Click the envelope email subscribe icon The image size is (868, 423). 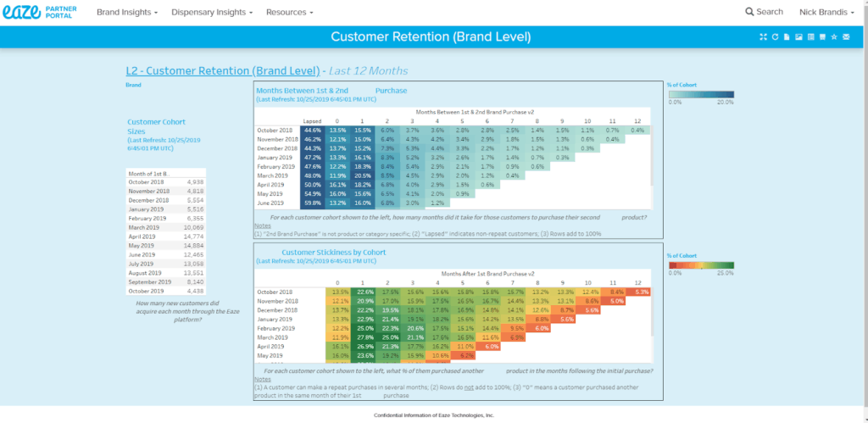[x=846, y=37]
